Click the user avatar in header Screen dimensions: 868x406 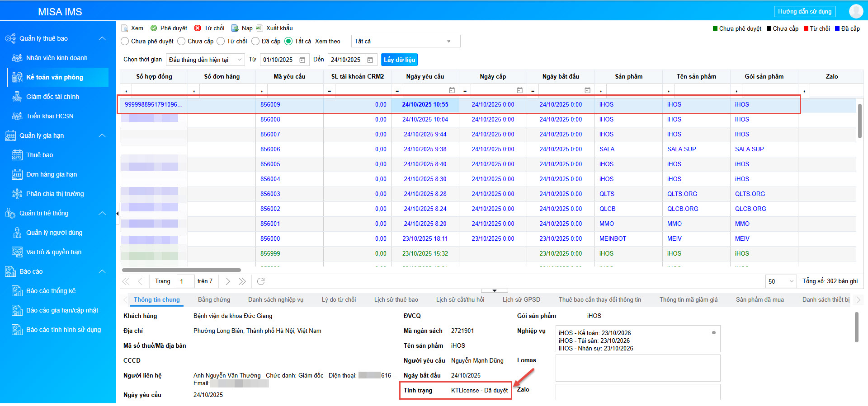pos(856,11)
